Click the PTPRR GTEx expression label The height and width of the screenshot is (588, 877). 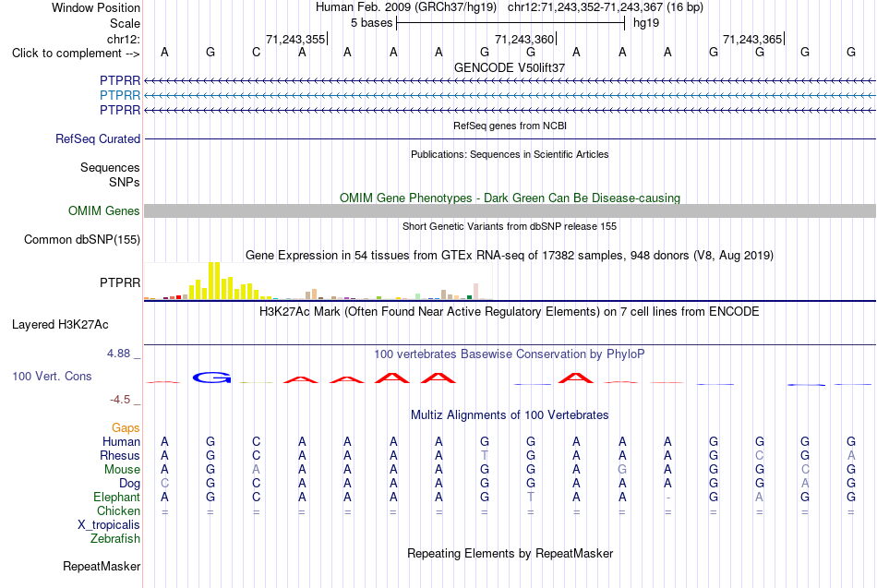point(120,282)
